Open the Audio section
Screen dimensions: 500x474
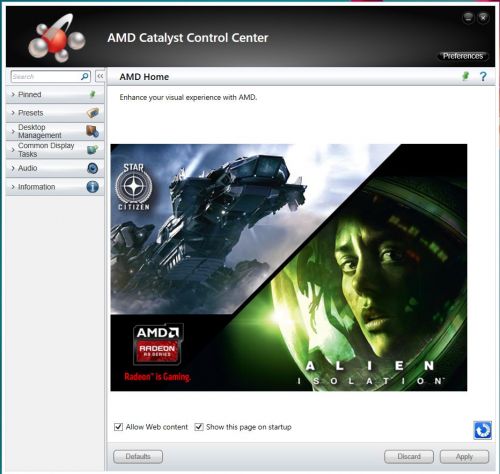click(x=55, y=168)
